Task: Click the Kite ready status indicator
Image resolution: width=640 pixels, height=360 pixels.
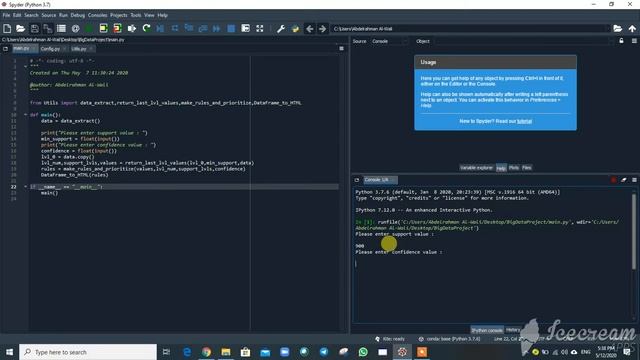Action: 390,339
